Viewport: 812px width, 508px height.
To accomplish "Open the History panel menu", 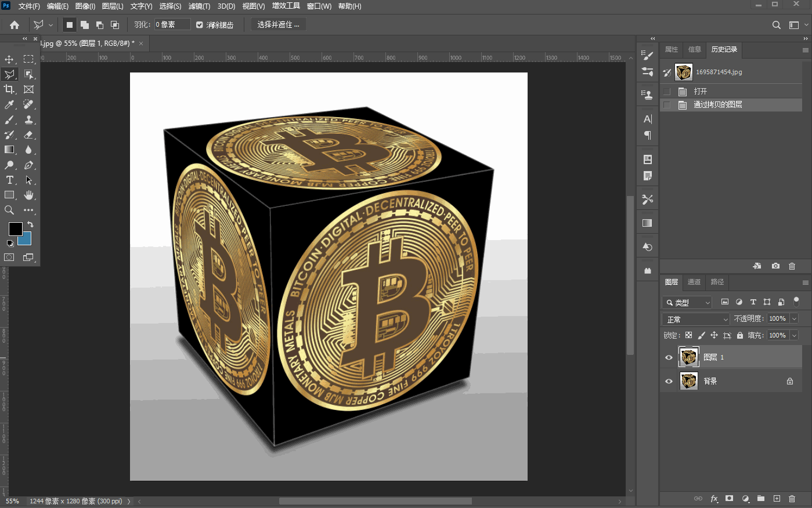I will coord(805,50).
